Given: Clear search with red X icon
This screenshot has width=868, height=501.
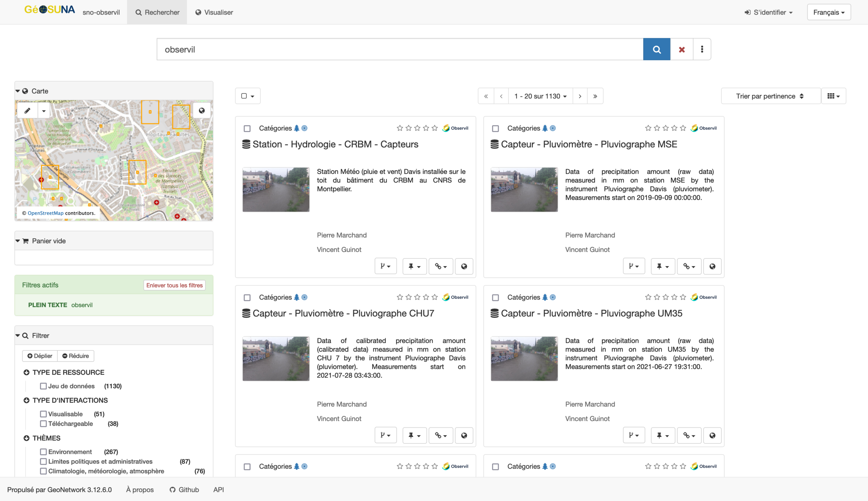Looking at the screenshot, I should pyautogui.click(x=682, y=49).
